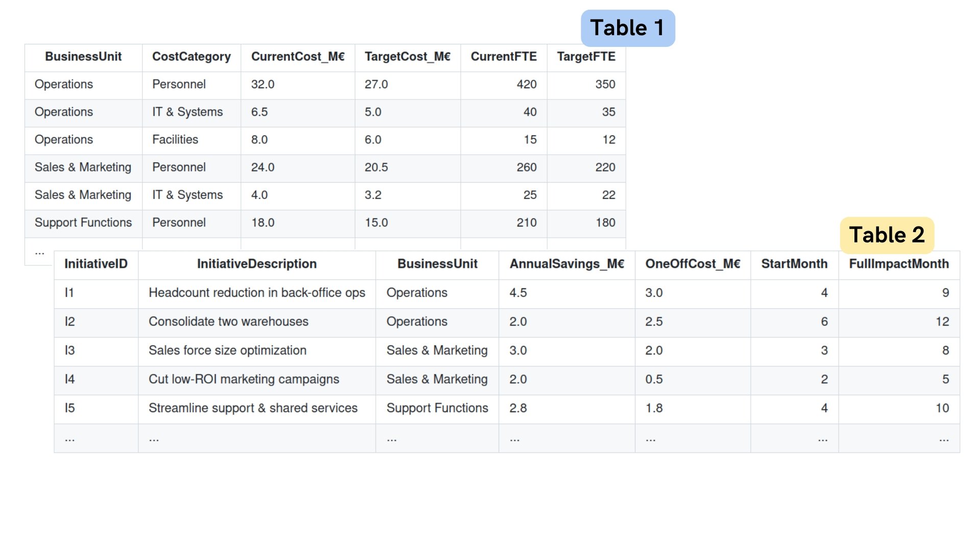980x551 pixels.
Task: Click the InitiativeID column header
Action: coord(96,264)
